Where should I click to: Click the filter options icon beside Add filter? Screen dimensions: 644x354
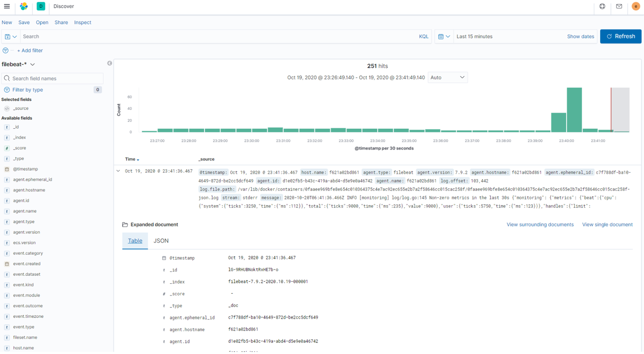5,51
